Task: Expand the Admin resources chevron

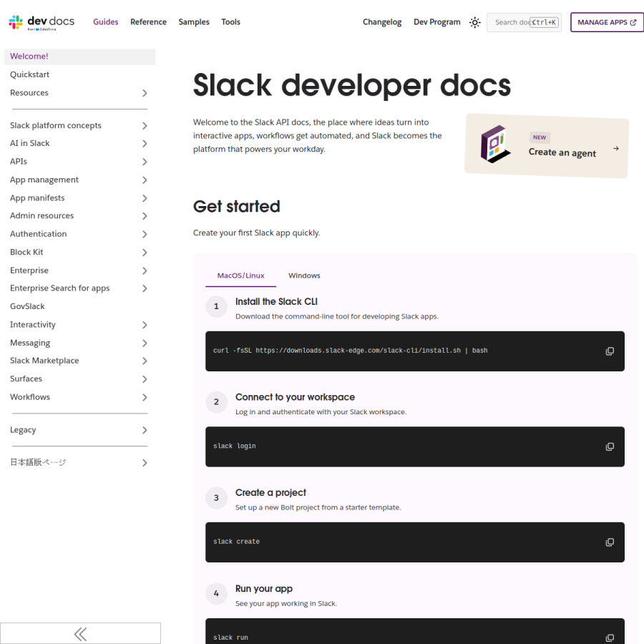Action: [x=145, y=216]
